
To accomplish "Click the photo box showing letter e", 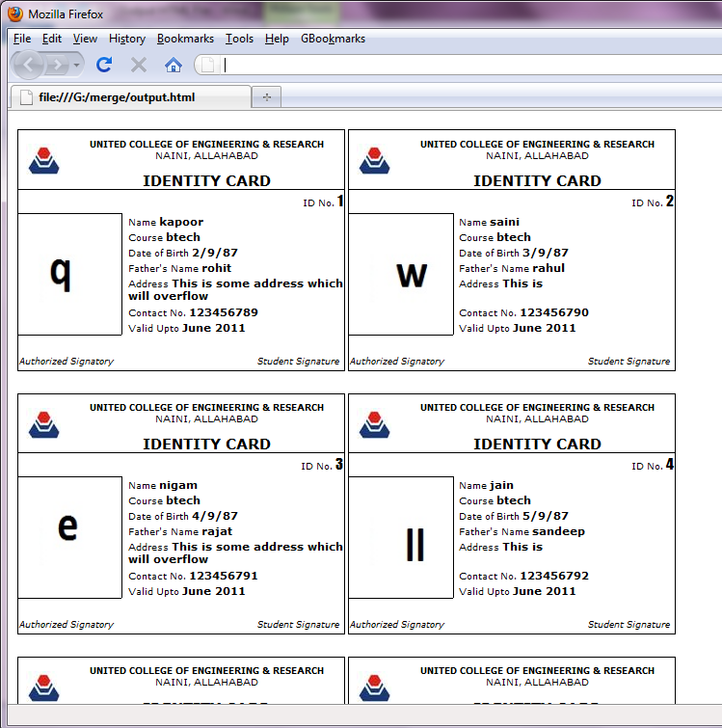I will pyautogui.click(x=69, y=537).
